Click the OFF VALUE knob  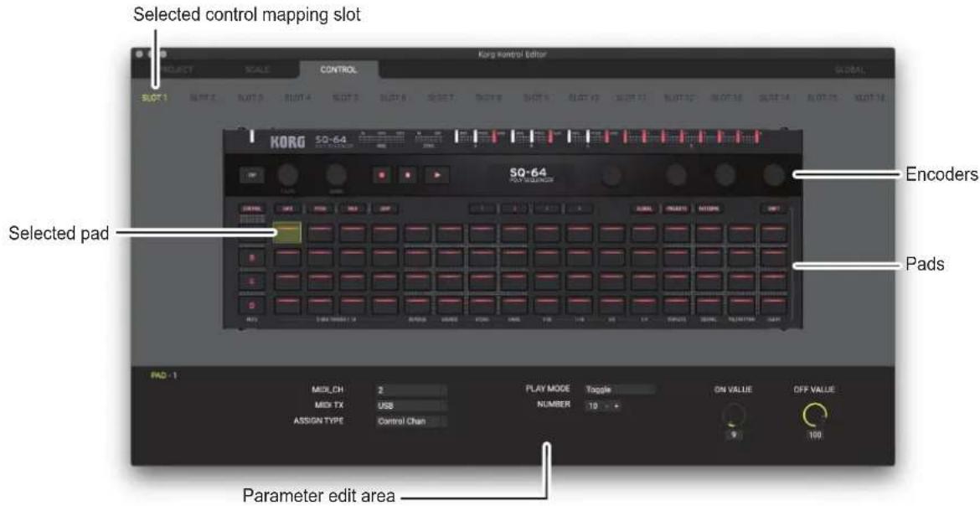pyautogui.click(x=815, y=414)
